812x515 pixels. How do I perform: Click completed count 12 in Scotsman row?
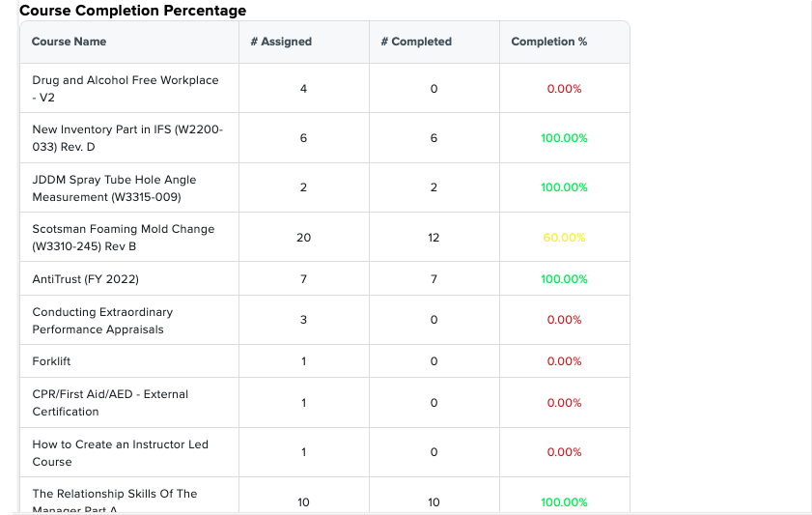(x=434, y=238)
